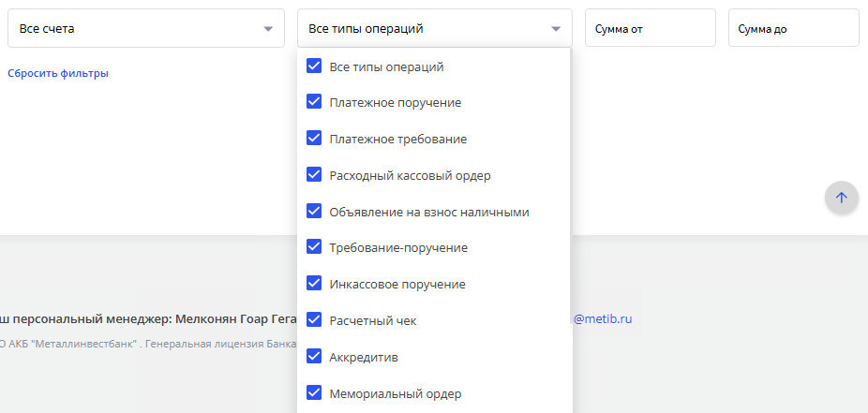
Task: Toggle the 'Платежное поручение' checkbox
Action: point(314,102)
